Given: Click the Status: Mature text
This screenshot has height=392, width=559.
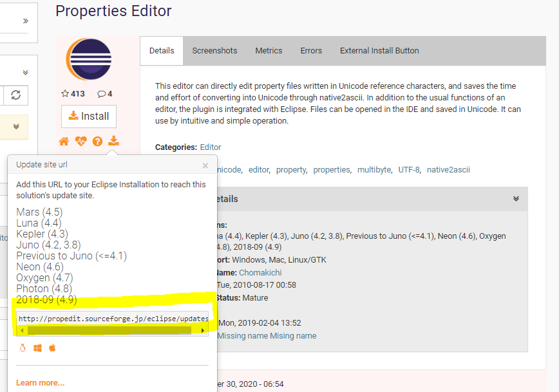Looking at the screenshot, I should pyautogui.click(x=242, y=298).
